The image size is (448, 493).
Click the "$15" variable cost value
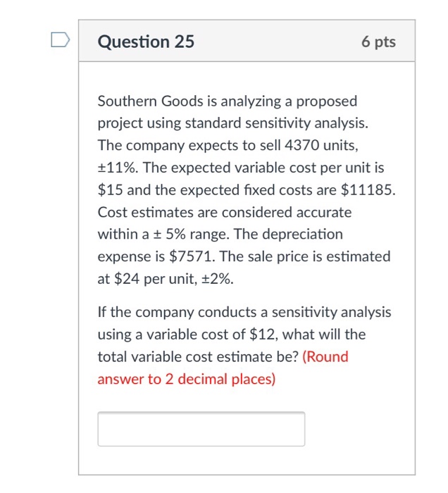tap(111, 190)
